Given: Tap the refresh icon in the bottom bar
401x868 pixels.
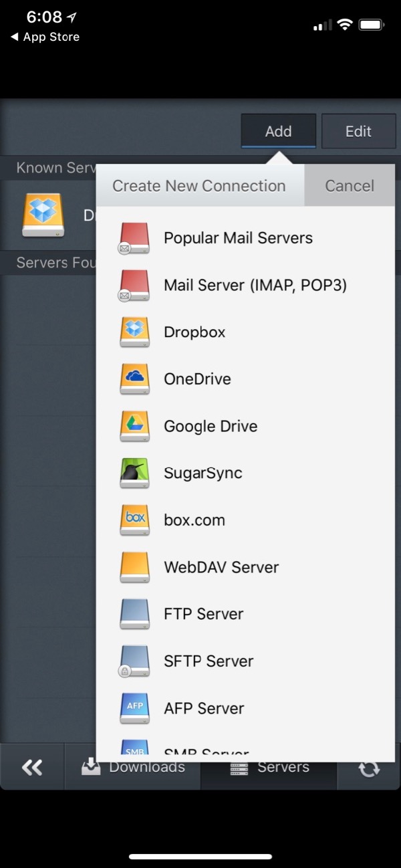Looking at the screenshot, I should (x=369, y=768).
